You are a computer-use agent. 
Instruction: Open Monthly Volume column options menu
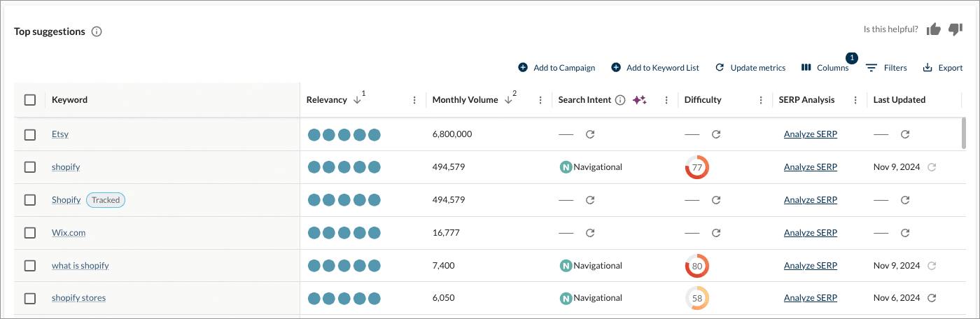(x=540, y=100)
